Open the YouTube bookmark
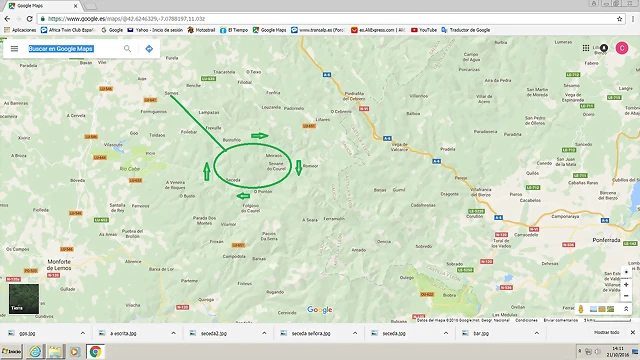Screen dimensions: 640x360 point(424,30)
